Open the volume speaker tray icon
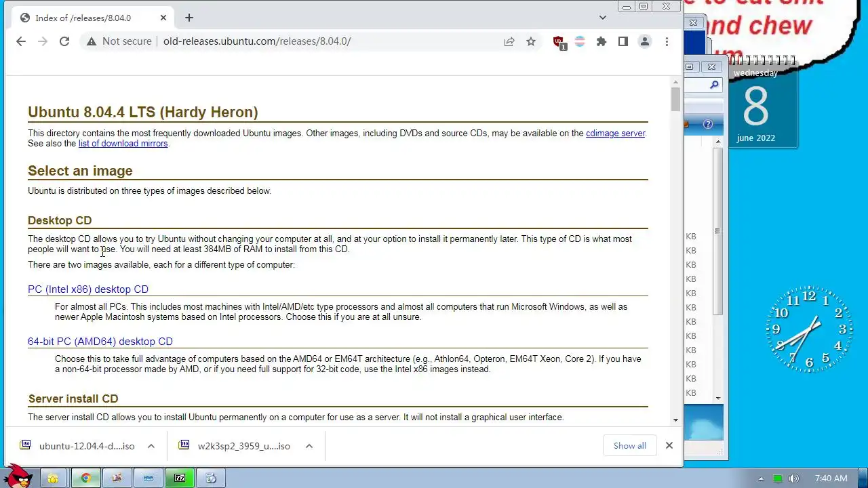This screenshot has height=488, width=868. click(793, 479)
